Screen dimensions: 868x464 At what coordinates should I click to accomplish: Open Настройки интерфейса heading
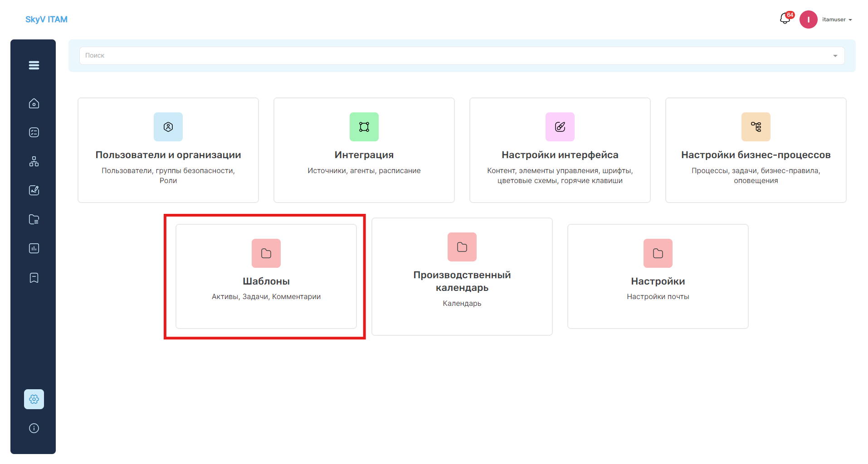[560, 155]
